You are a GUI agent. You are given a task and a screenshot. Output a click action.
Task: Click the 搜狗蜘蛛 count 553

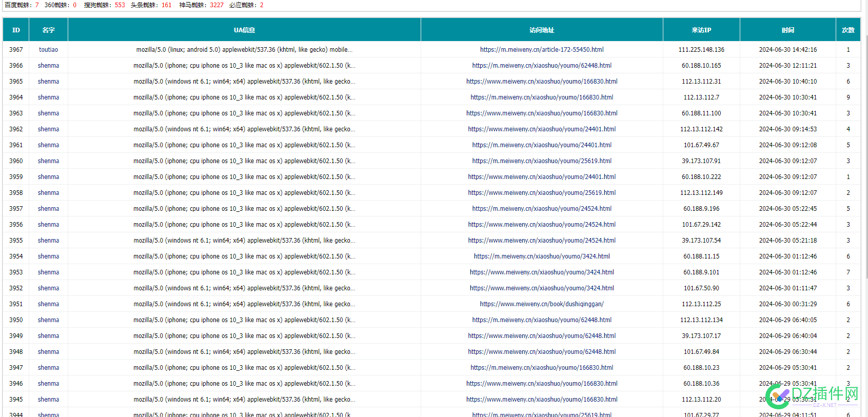[120, 5]
